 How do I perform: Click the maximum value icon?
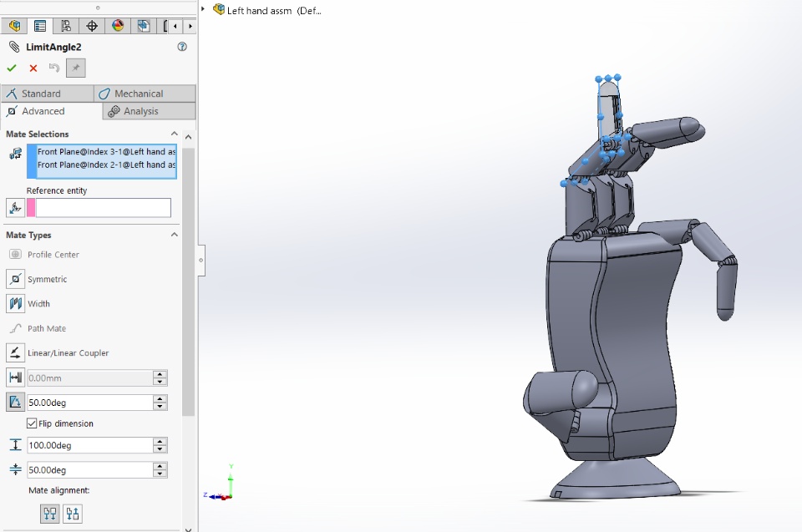(15, 445)
